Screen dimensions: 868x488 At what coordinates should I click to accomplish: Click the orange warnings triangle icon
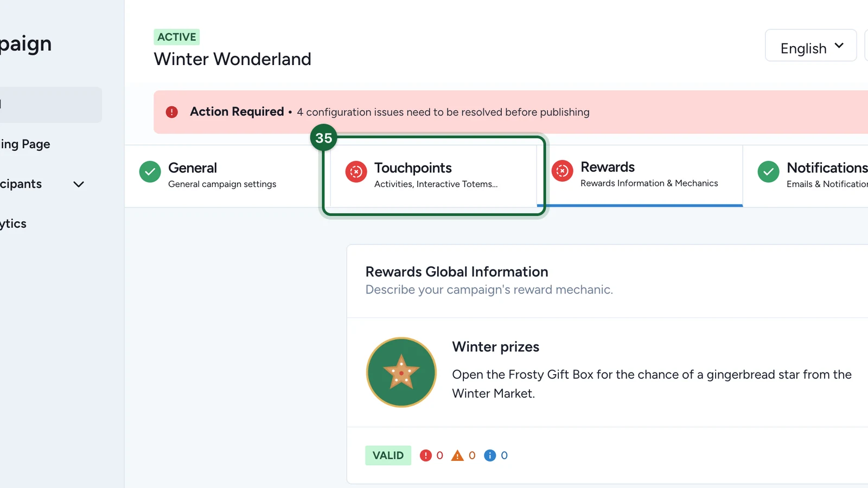[x=458, y=455]
